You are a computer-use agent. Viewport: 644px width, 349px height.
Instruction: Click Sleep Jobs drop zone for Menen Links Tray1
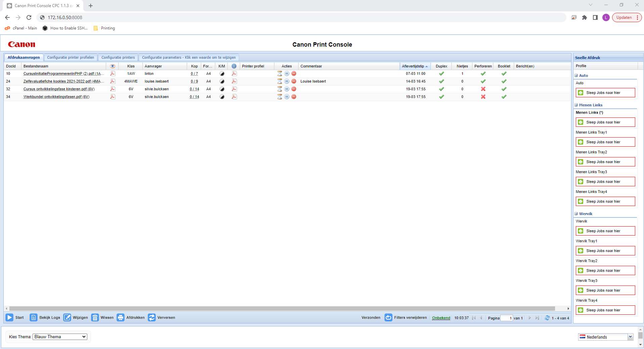tap(605, 142)
